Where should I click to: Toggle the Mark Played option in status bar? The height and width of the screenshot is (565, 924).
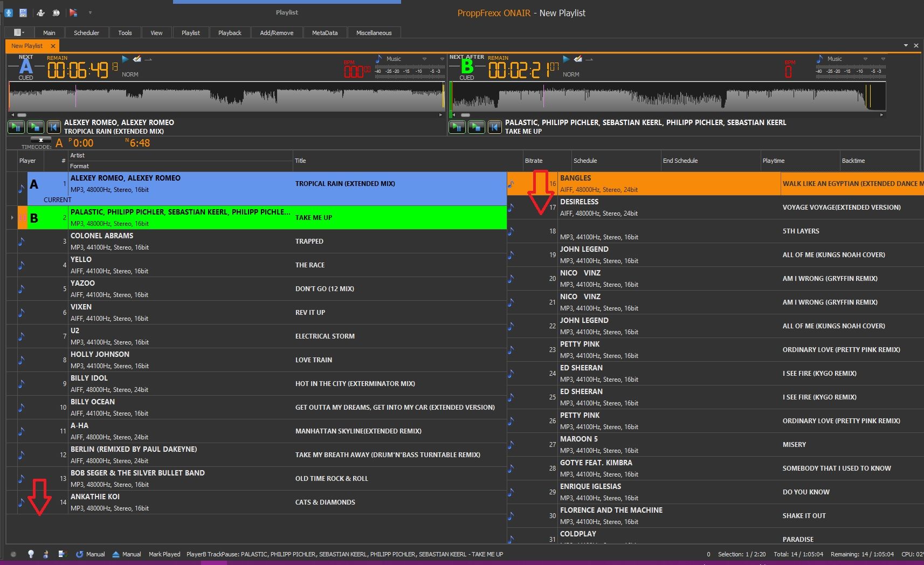point(164,554)
